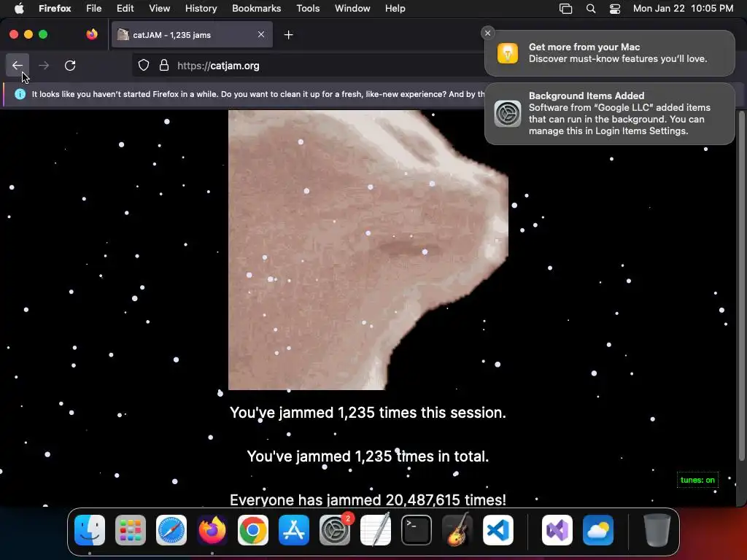Open GarageBand from the dock
The image size is (747, 560).
(457, 530)
